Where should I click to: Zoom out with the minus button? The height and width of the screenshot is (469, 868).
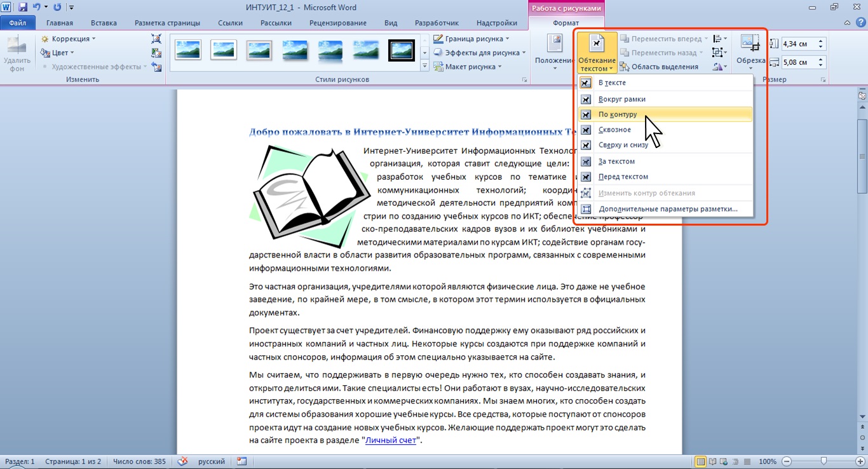(787, 461)
